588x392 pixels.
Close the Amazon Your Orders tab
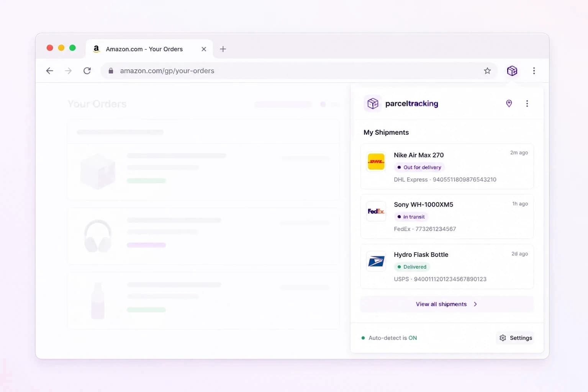204,49
